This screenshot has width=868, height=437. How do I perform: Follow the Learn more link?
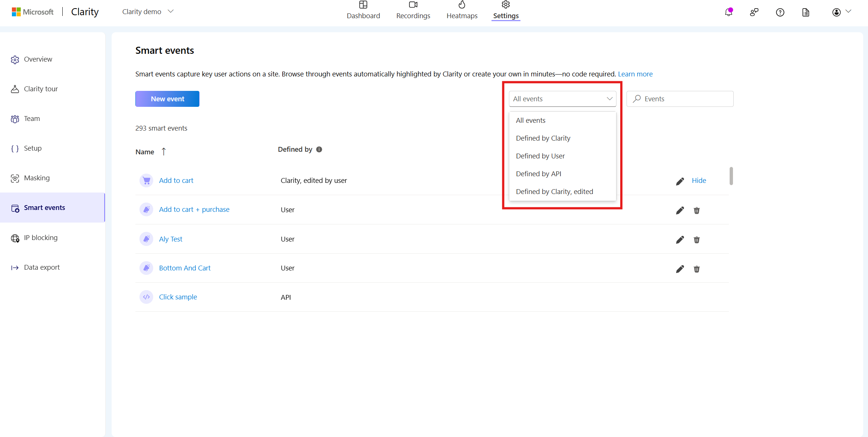(x=635, y=74)
